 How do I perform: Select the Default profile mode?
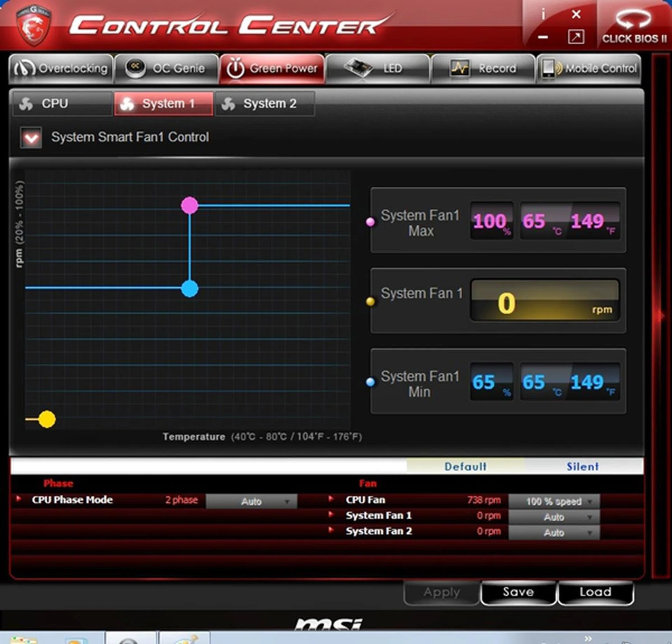(x=465, y=467)
